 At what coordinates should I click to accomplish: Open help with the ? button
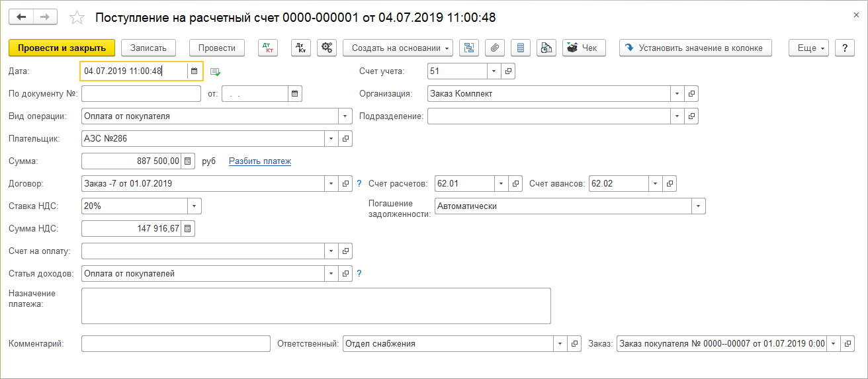pos(845,48)
